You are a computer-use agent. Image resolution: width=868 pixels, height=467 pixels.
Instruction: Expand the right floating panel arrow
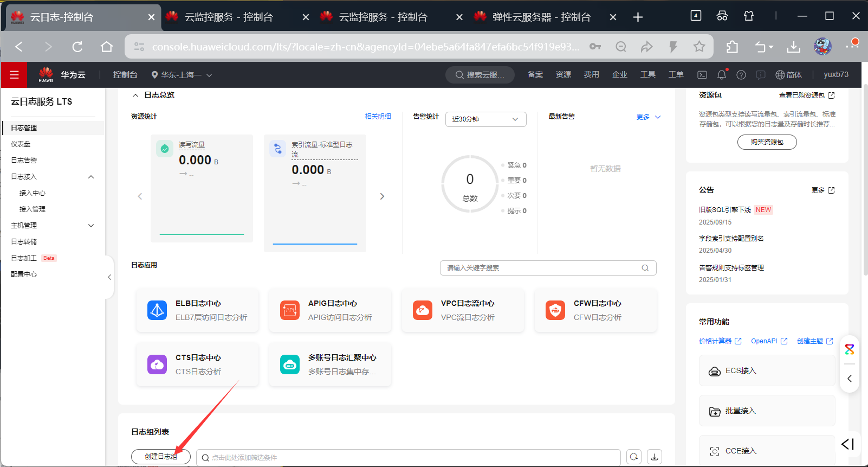(850, 379)
